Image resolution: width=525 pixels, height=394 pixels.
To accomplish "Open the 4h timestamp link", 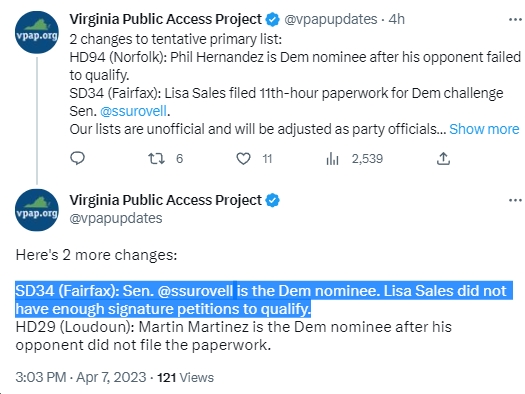I will click(397, 19).
